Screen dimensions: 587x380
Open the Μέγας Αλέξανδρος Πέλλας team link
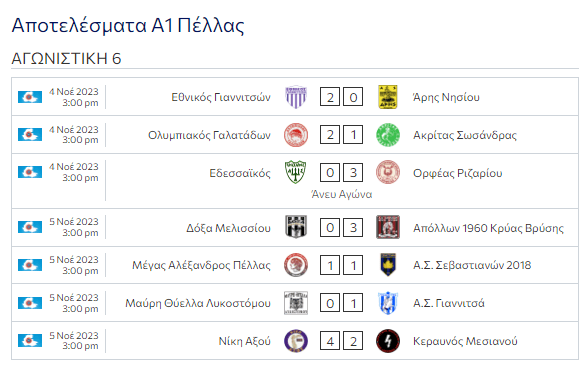coord(201,265)
